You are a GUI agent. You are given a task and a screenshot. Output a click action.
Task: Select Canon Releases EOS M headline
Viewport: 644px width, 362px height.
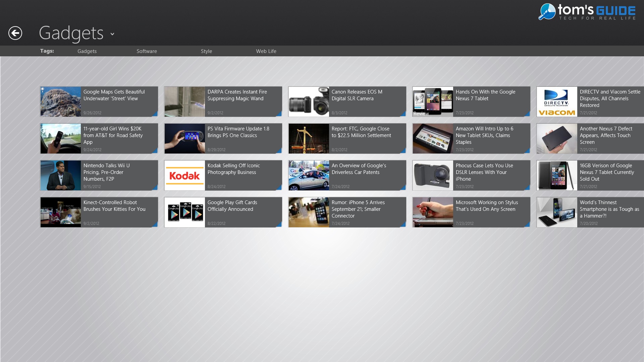(x=357, y=95)
